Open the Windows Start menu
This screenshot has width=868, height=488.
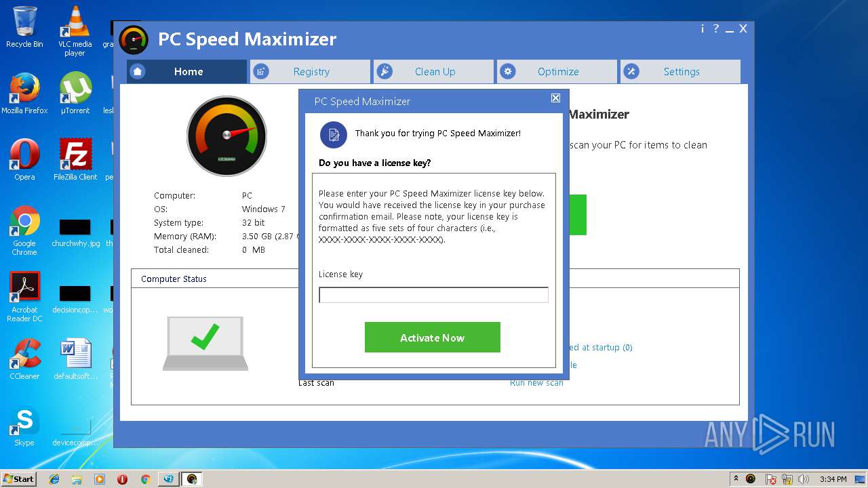pos(18,479)
